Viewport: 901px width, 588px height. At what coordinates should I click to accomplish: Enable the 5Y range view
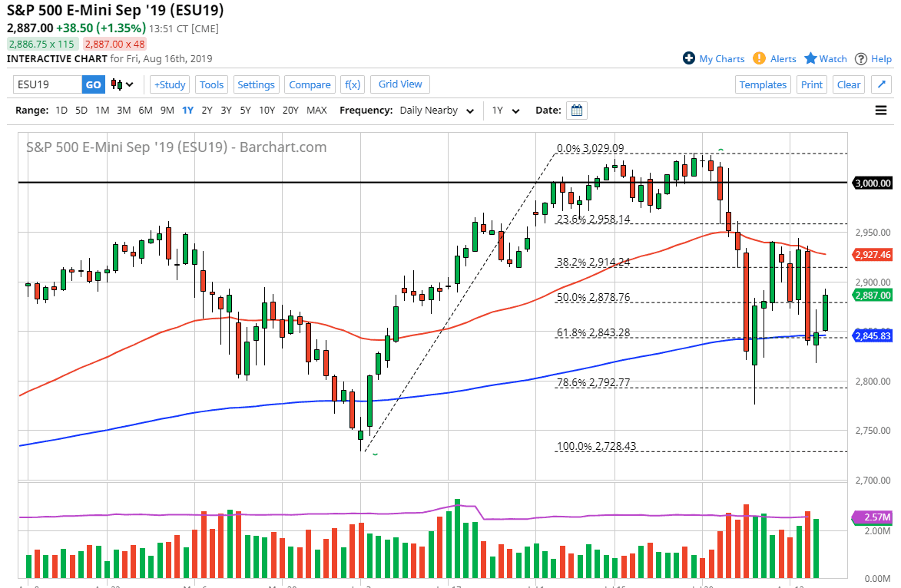click(x=245, y=110)
